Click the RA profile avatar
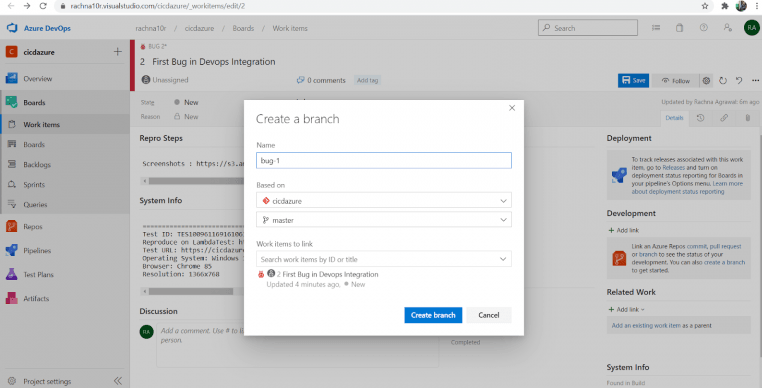 pyautogui.click(x=752, y=28)
